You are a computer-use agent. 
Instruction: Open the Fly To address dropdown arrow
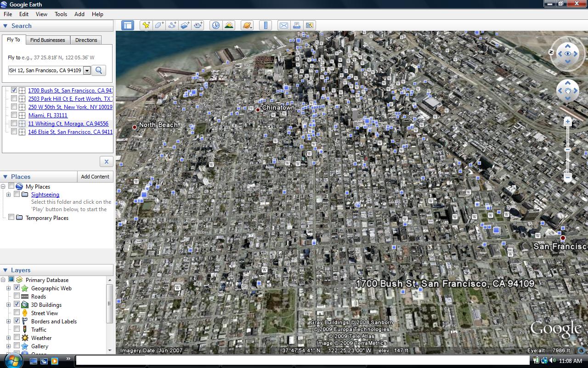coord(87,70)
